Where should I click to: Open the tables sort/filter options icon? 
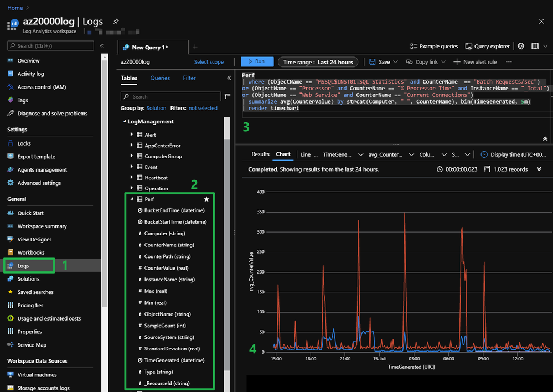point(228,96)
